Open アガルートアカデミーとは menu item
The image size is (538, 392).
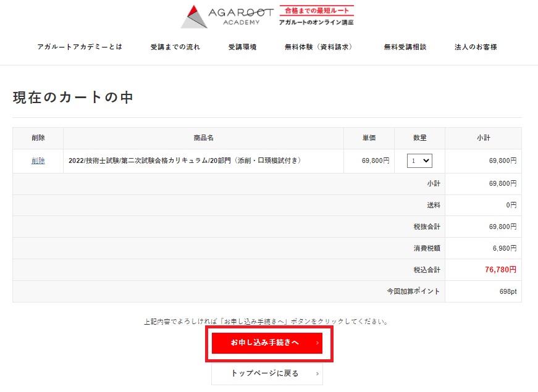(80, 47)
